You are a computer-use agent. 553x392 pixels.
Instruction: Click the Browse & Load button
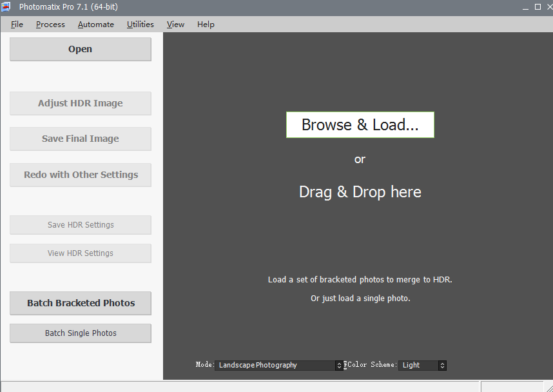point(360,125)
